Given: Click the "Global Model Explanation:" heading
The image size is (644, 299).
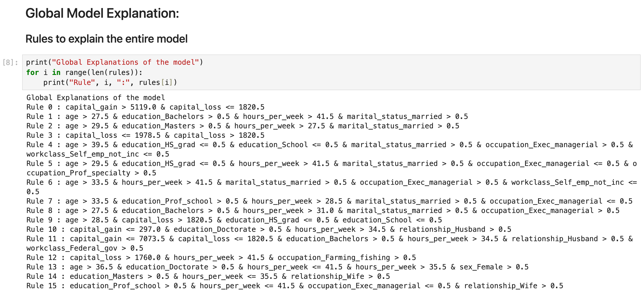Looking at the screenshot, I should pos(102,13).
